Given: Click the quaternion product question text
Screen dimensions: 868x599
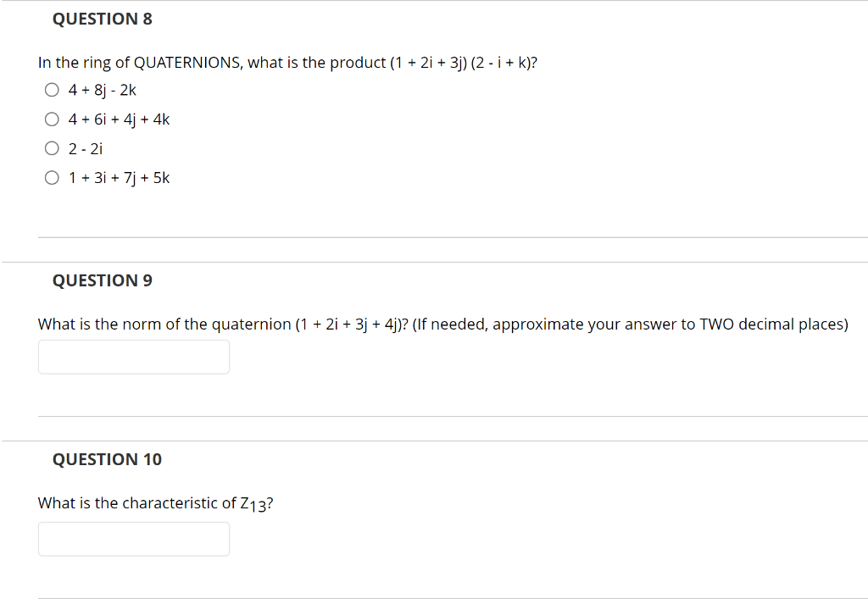Looking at the screenshot, I should pyautogui.click(x=288, y=62).
